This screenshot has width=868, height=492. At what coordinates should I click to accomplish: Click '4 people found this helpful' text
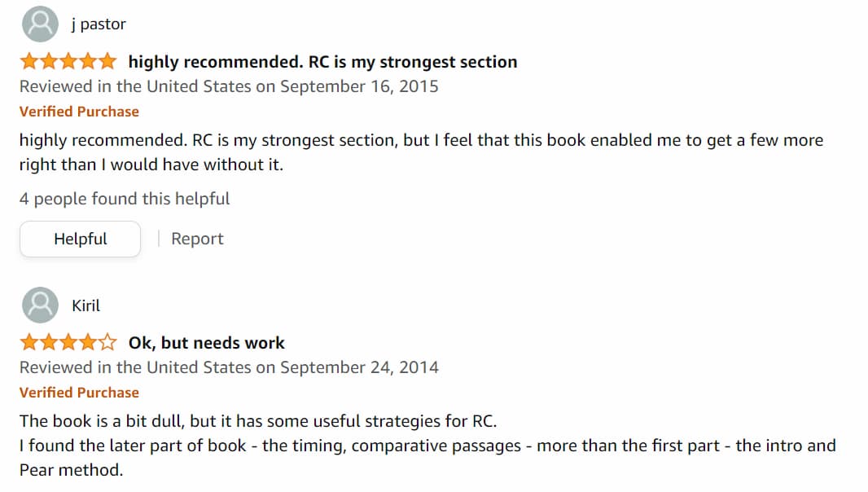pos(125,199)
